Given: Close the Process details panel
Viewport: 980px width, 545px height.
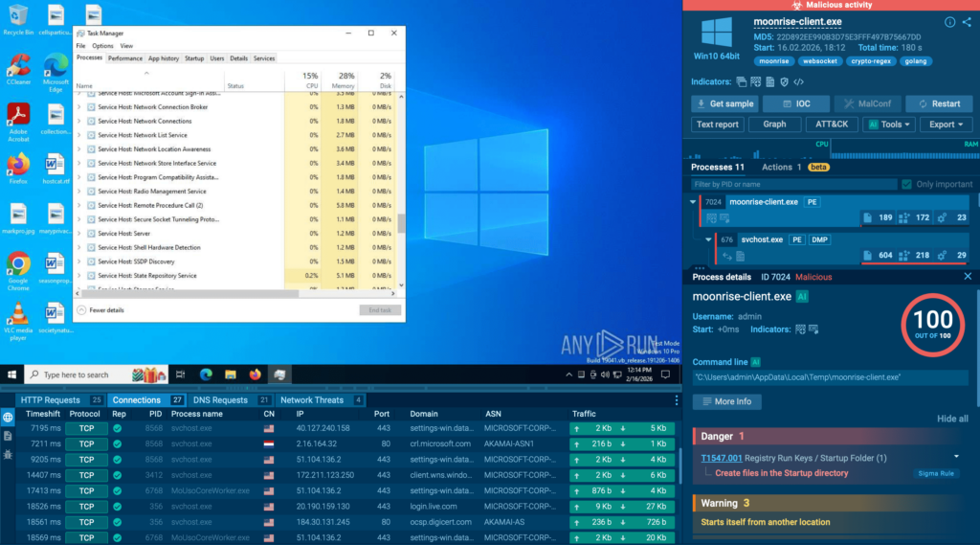Looking at the screenshot, I should 968,277.
